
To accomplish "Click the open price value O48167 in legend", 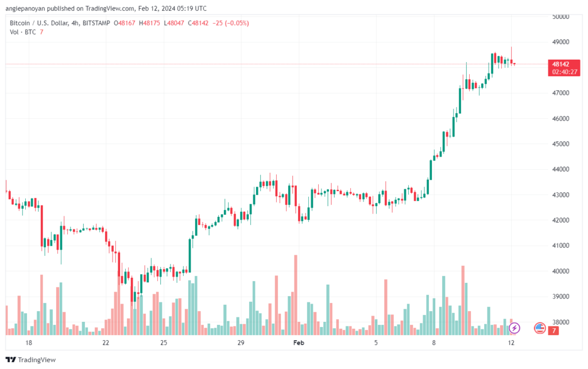I will pos(125,23).
